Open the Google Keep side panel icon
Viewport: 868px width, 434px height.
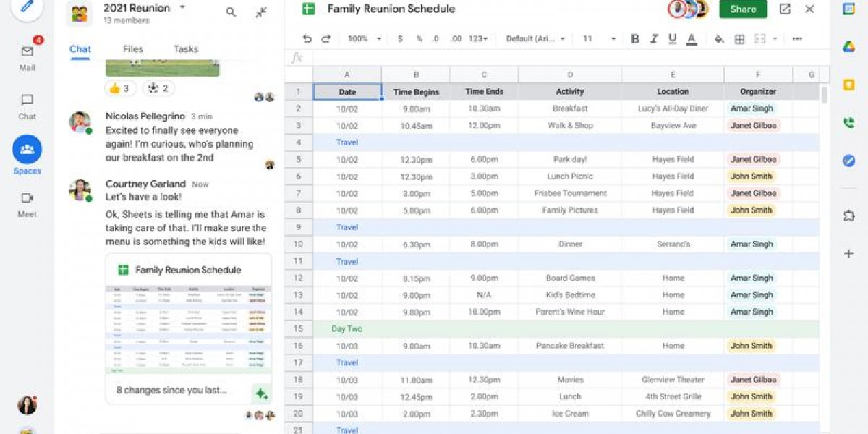(x=848, y=85)
